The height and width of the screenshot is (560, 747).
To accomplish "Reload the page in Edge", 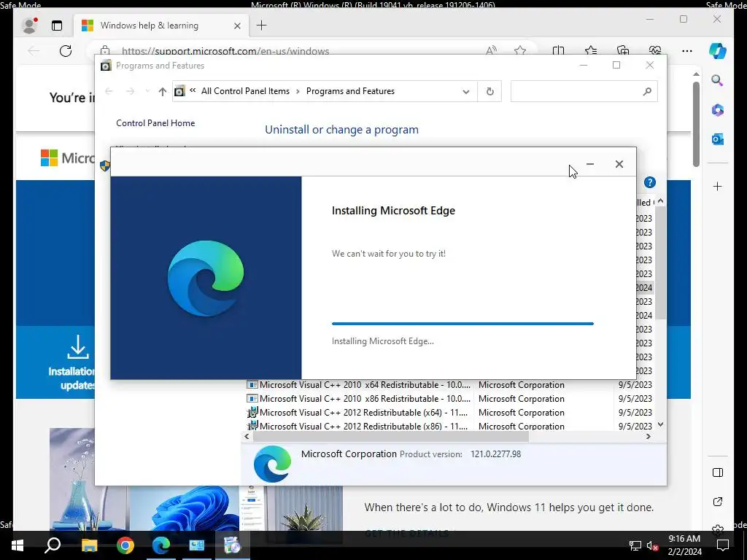I will point(66,50).
